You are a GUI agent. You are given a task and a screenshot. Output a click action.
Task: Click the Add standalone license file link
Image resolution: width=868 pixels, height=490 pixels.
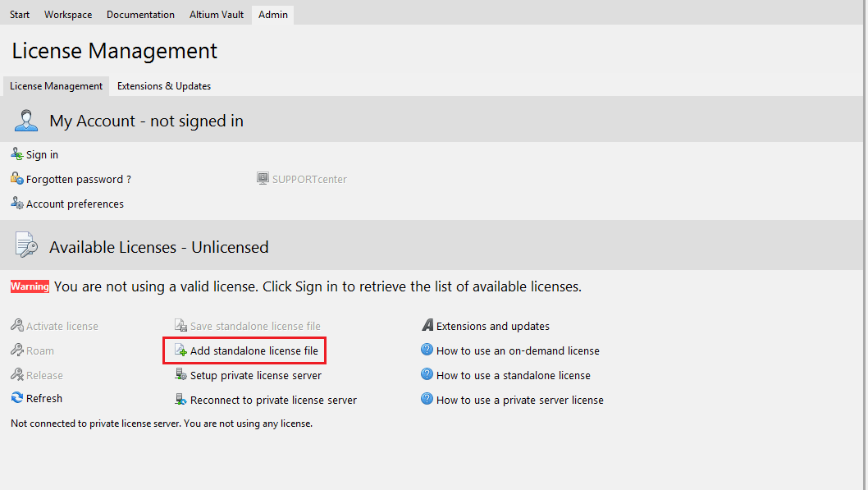coord(254,350)
